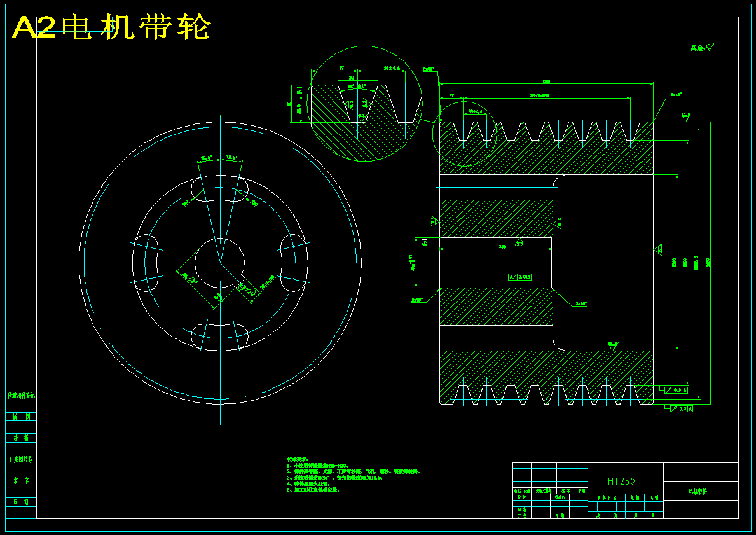Click the enlarged groove detail circle view
Image resolution: width=756 pixels, height=535 pixels.
coord(364,104)
